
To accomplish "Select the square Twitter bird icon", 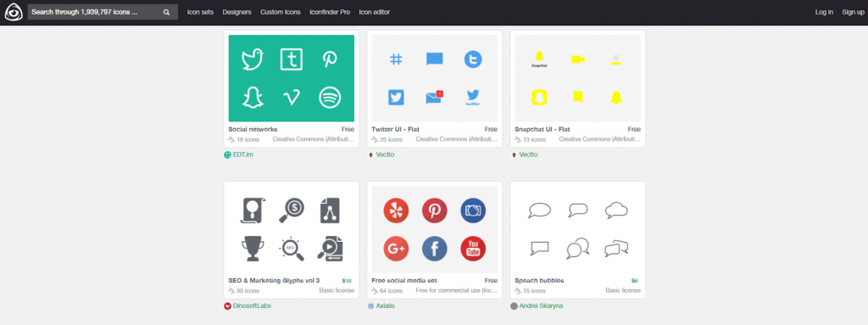I will [x=396, y=98].
